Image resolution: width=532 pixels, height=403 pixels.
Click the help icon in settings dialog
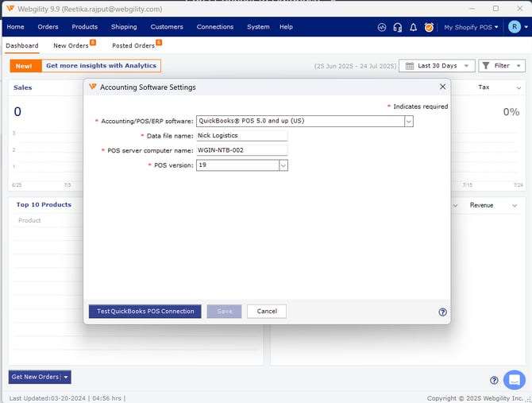(x=442, y=312)
